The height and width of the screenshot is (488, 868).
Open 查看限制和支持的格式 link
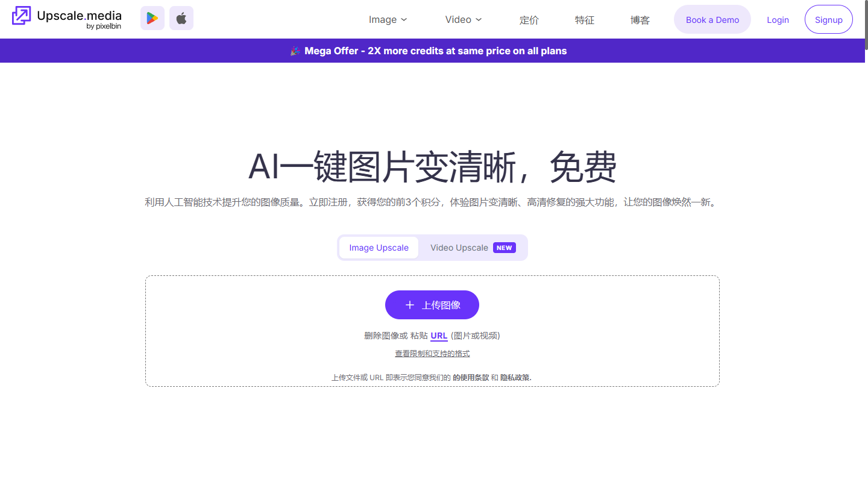tap(432, 354)
